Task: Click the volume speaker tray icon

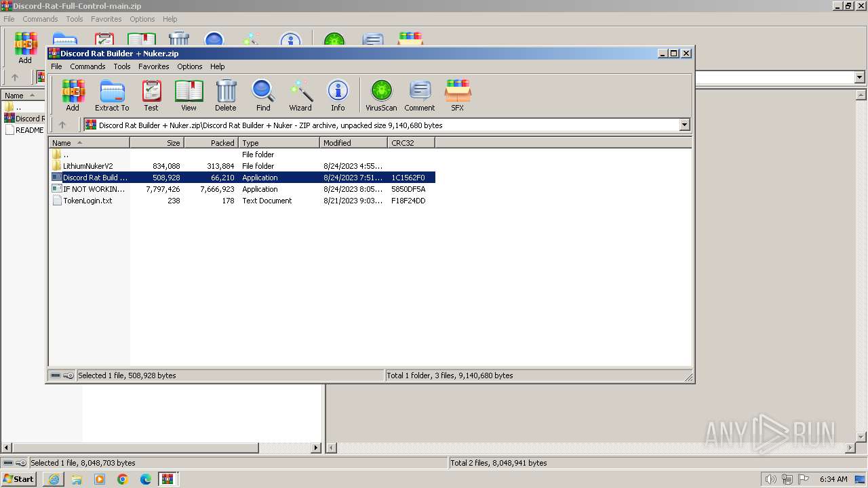Action: [770, 479]
